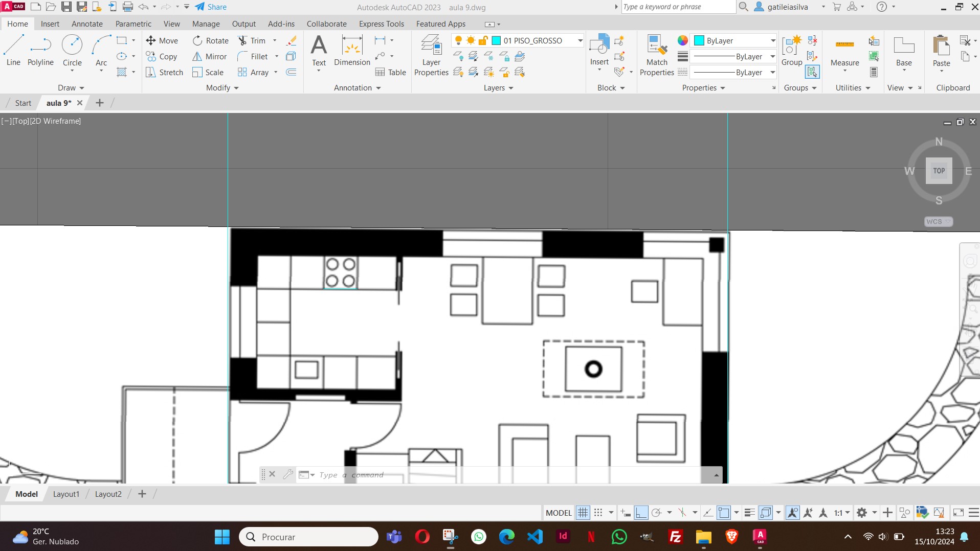
Task: Click Match Properties tool
Action: pos(657,55)
